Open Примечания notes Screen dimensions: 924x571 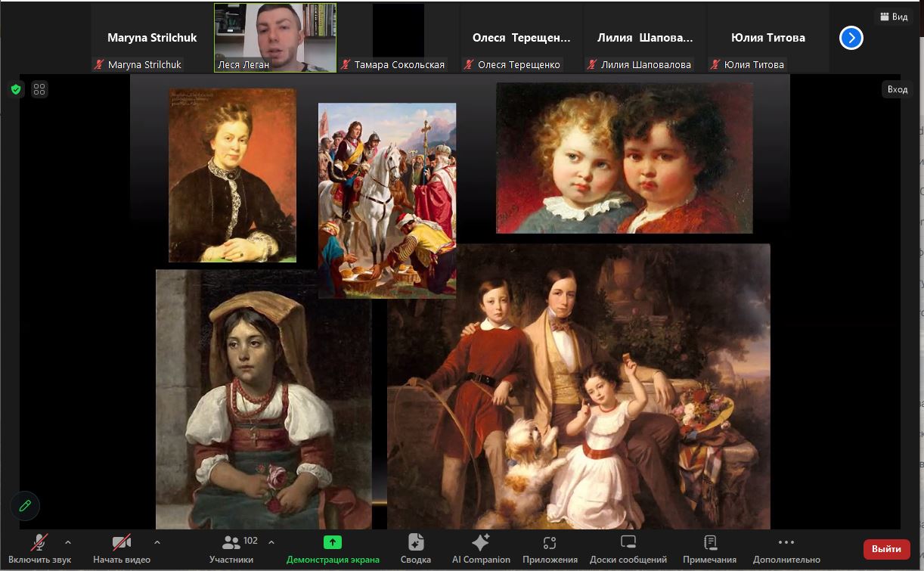coord(709,550)
